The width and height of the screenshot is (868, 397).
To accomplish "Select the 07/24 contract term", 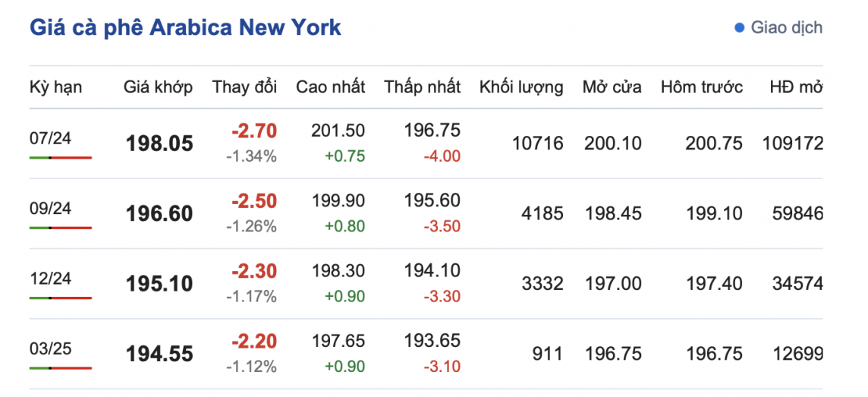I will [50, 138].
